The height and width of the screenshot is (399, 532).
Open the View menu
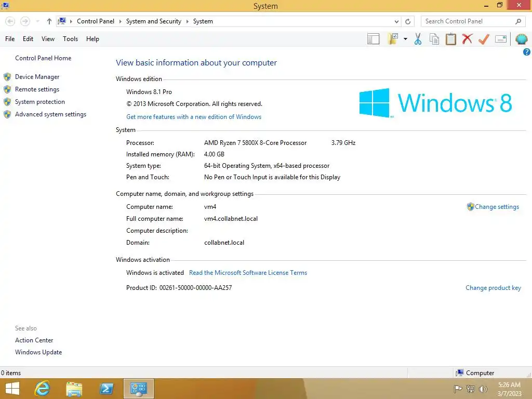coord(48,38)
